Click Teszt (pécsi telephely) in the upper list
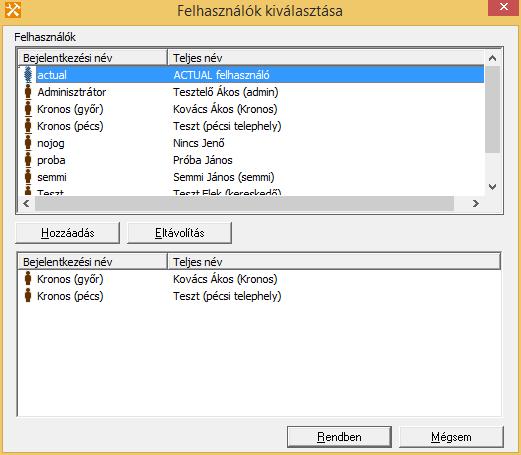This screenshot has width=521, height=455. 227,126
